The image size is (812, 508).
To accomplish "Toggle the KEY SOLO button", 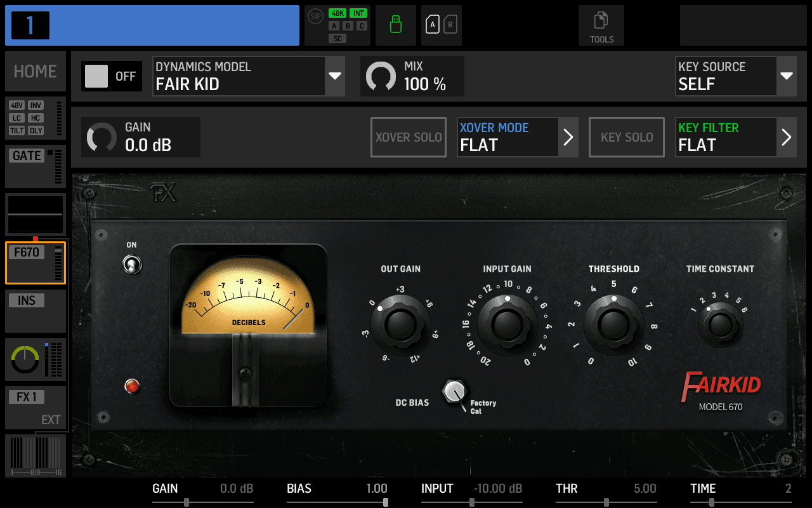I will 627,137.
